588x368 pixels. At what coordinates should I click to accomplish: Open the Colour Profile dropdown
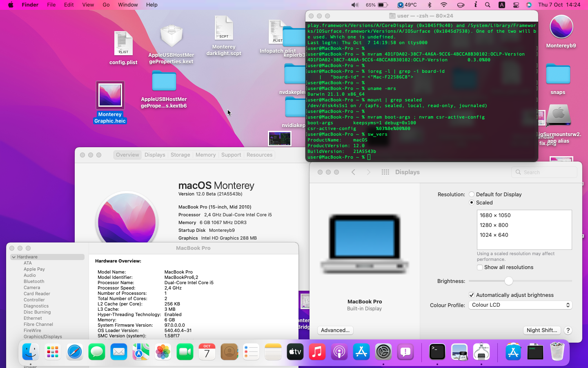tap(520, 305)
